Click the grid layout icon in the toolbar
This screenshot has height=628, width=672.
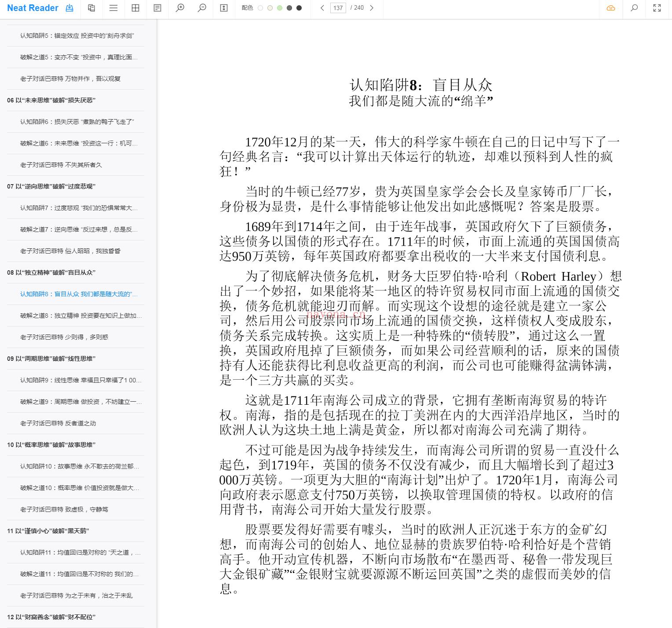pos(135,8)
